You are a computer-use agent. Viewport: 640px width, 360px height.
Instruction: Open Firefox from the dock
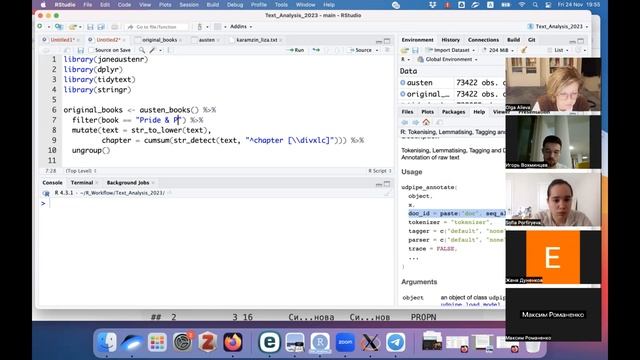point(233,342)
